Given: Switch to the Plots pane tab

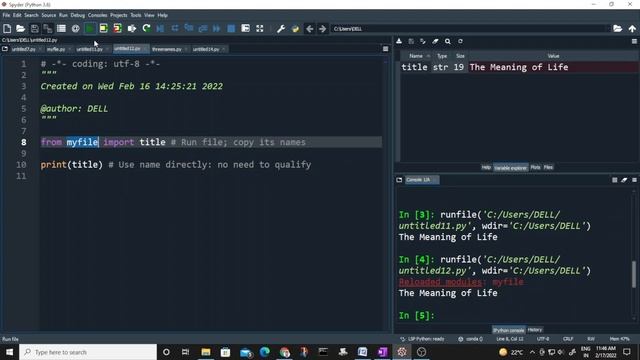Looking at the screenshot, I should [535, 167].
